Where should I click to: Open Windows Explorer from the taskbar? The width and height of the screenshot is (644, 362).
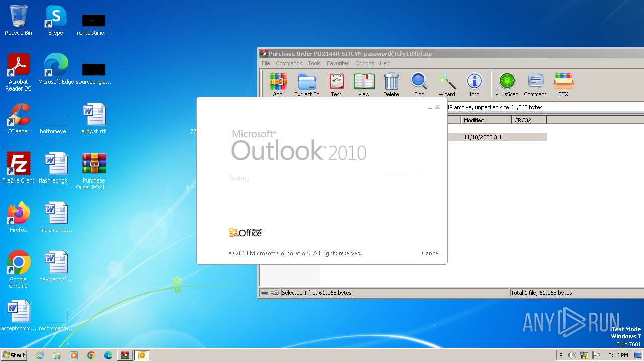coord(57,355)
